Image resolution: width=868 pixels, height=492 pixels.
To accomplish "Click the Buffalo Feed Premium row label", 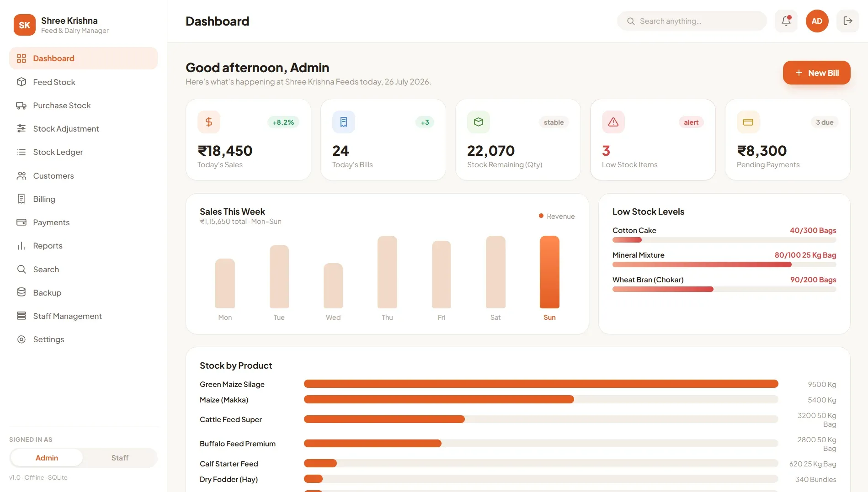I will click(x=238, y=444).
